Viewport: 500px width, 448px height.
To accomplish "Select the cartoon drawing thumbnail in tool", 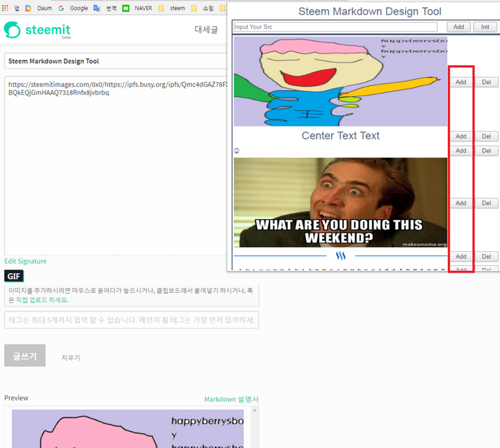I will (340, 81).
